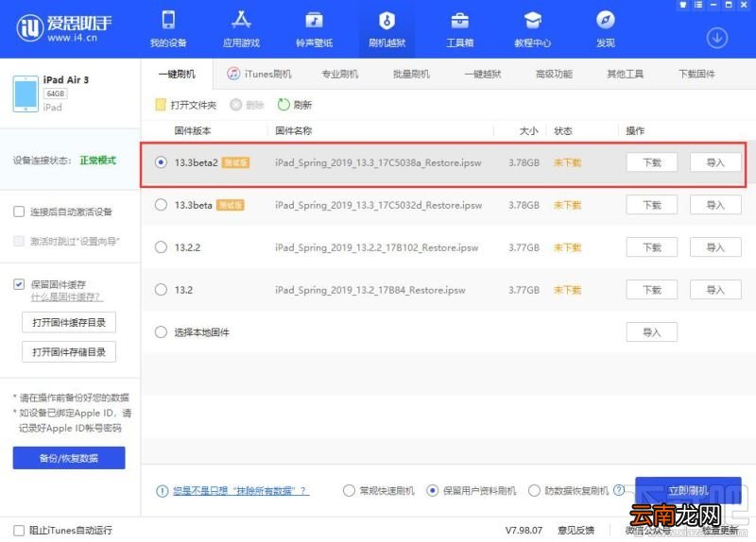
Task: Switch to the 一键刷机 tab
Action: tap(177, 74)
